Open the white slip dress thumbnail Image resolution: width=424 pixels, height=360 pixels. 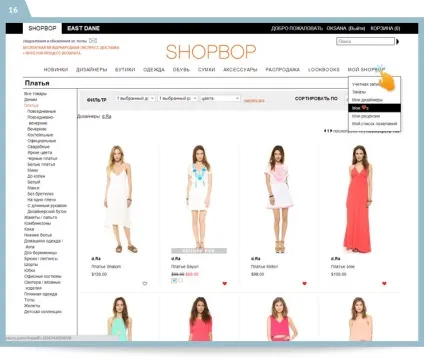point(120,199)
